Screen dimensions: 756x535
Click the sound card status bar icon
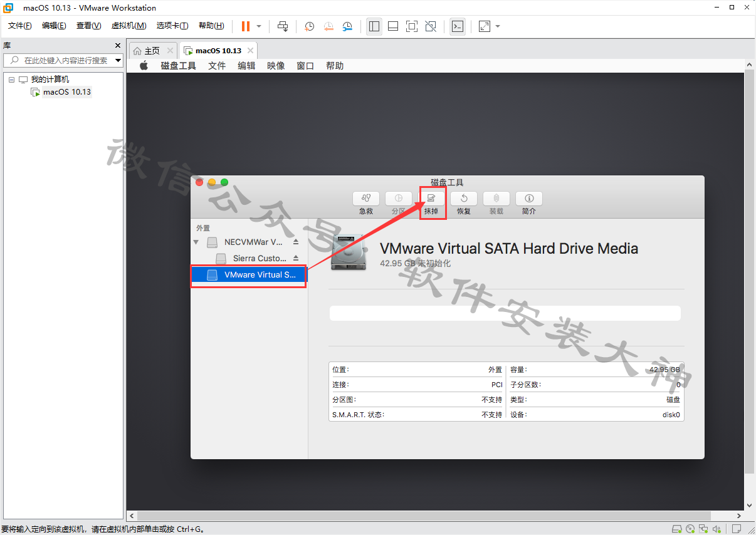click(x=716, y=529)
